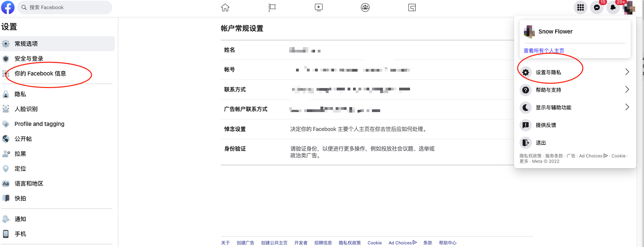Click the 隐私权政策 link in page footer
The height and width of the screenshot is (247, 644).
pyautogui.click(x=350, y=243)
